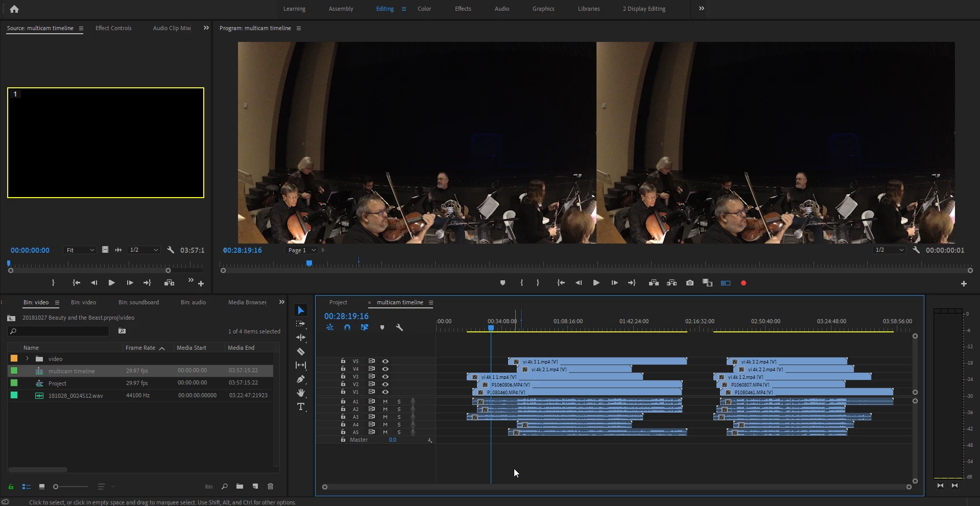Click the Comparison View icon
Viewport: 980px width, 506px height.
[x=707, y=283]
